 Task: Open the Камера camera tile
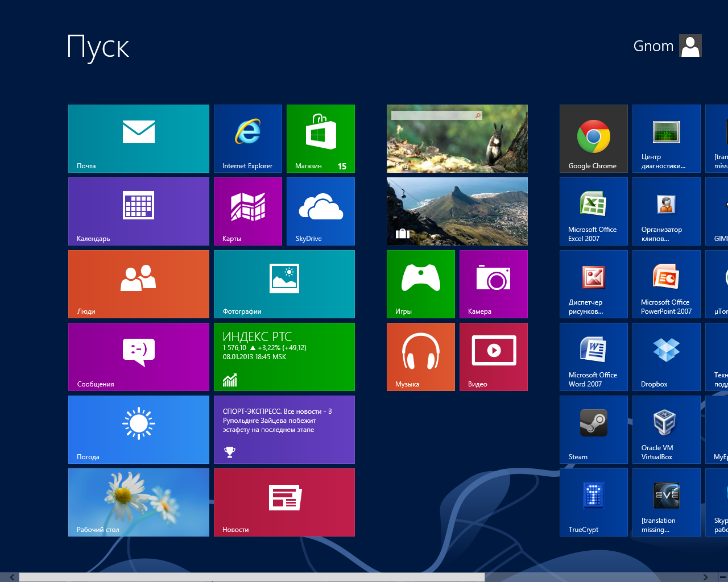(494, 284)
